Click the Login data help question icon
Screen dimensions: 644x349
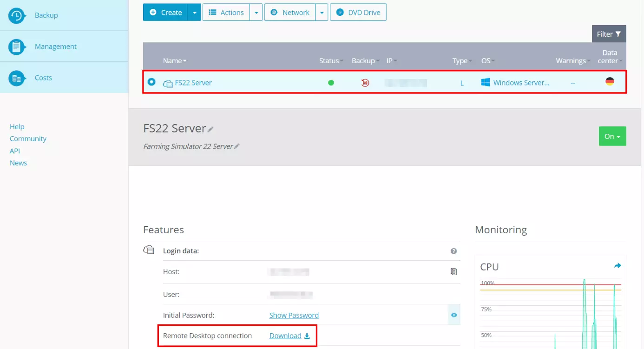[453, 251]
